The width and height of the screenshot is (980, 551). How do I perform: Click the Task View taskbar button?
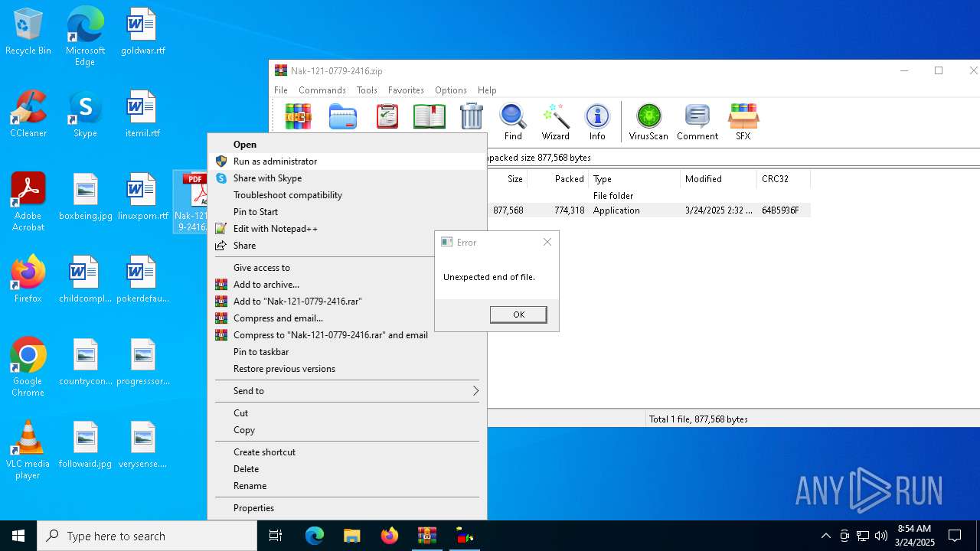click(x=276, y=536)
